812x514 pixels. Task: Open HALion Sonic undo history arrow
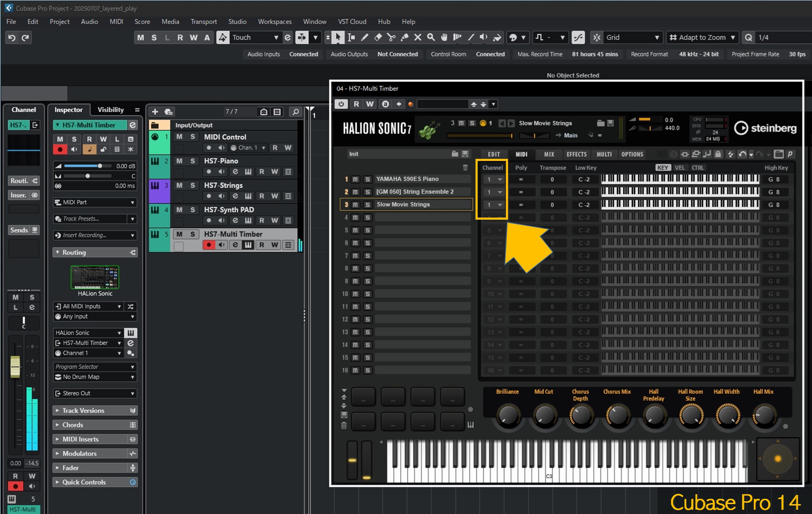click(751, 154)
